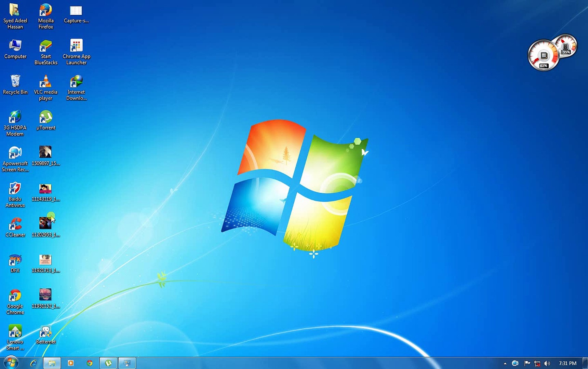Select the Start BlueStacks shortcut

[x=46, y=52]
